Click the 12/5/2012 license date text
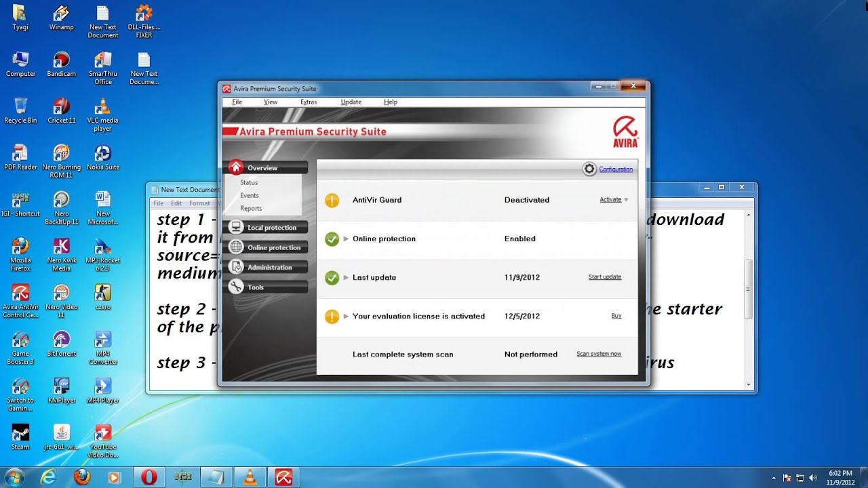 pyautogui.click(x=522, y=316)
